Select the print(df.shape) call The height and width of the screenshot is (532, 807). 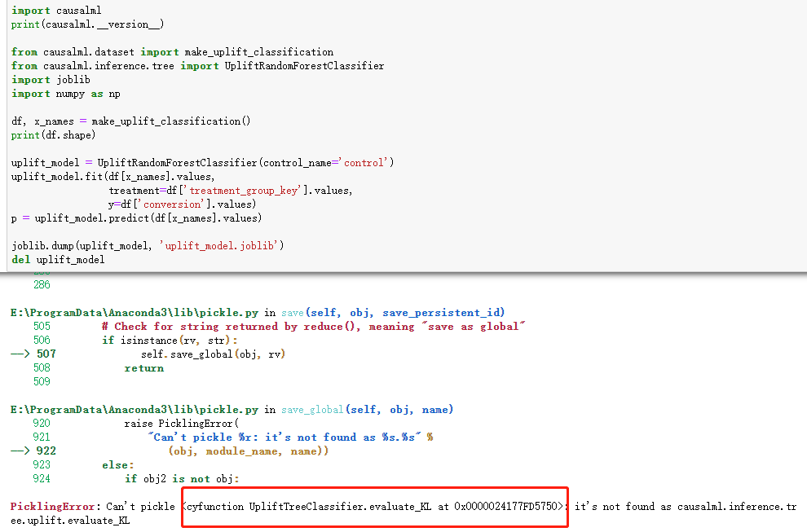pyautogui.click(x=49, y=134)
